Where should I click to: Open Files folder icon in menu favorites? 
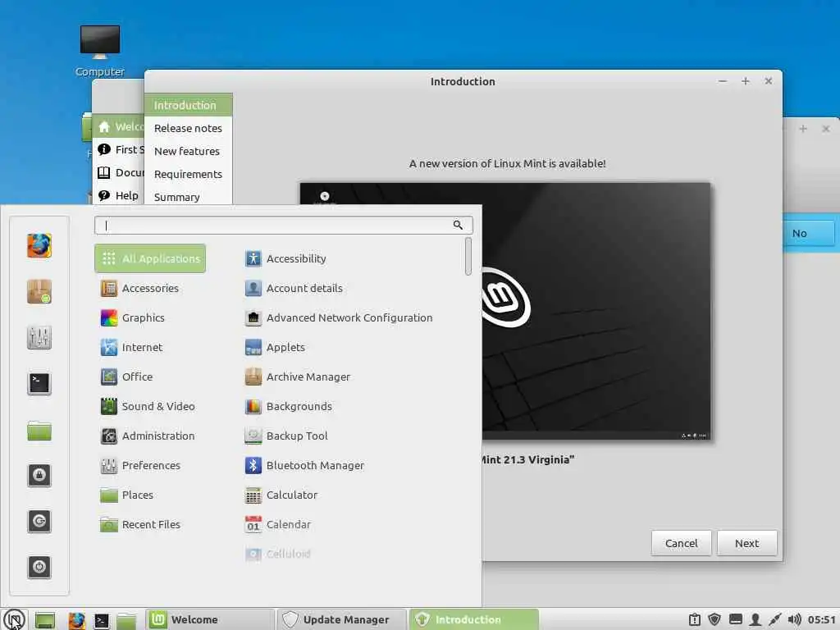(39, 430)
